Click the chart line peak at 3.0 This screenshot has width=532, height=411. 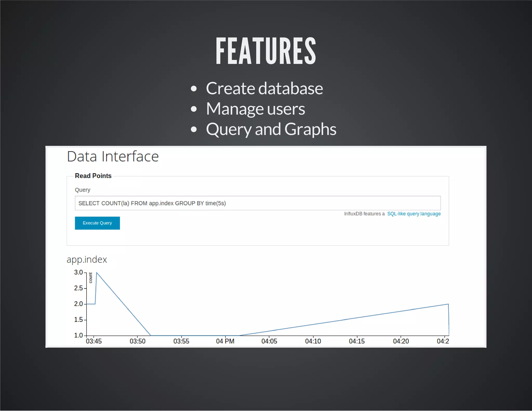(x=97, y=273)
